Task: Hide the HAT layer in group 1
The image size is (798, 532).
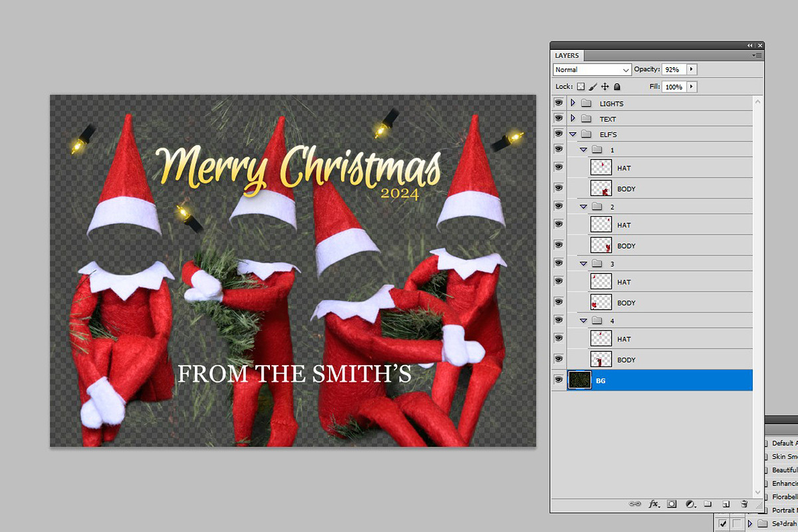Action: pyautogui.click(x=559, y=168)
